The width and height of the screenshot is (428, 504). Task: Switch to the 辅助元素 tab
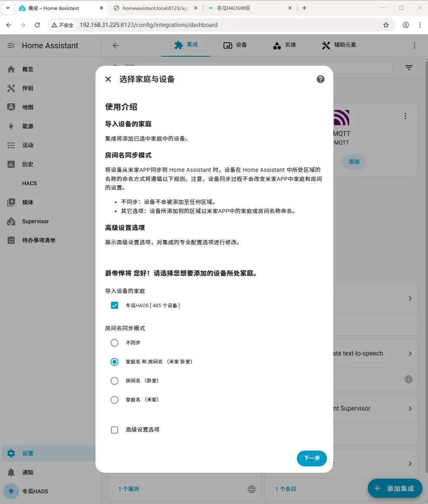pos(339,45)
